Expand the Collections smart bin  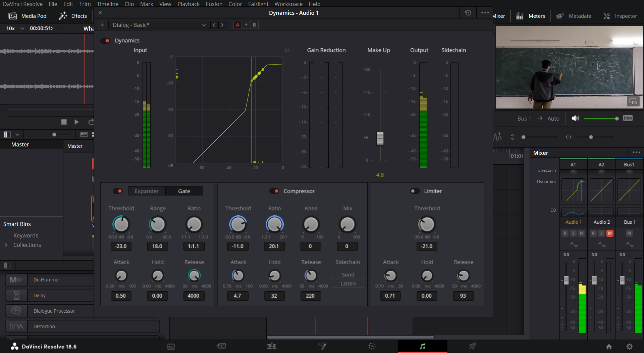point(6,245)
